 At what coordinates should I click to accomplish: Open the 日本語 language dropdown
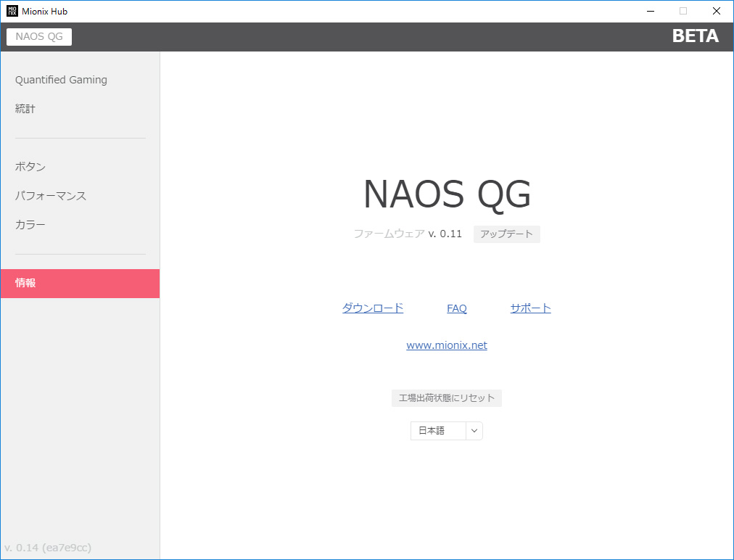447,431
